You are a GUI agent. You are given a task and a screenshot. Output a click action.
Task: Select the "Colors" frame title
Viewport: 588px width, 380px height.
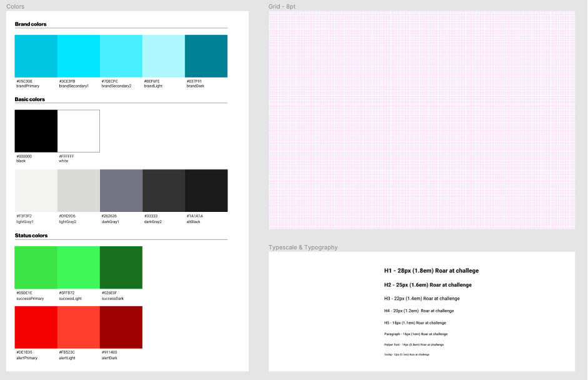tap(16, 6)
